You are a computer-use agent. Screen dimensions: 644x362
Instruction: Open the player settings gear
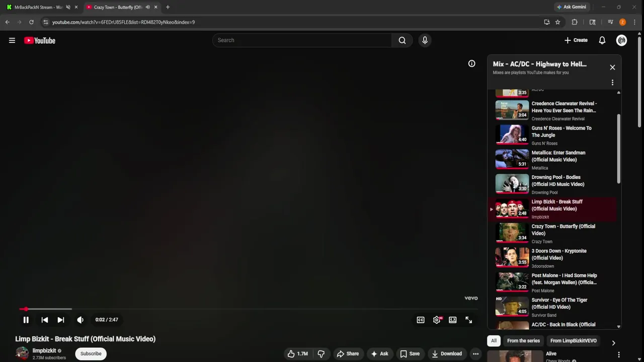coord(437,320)
